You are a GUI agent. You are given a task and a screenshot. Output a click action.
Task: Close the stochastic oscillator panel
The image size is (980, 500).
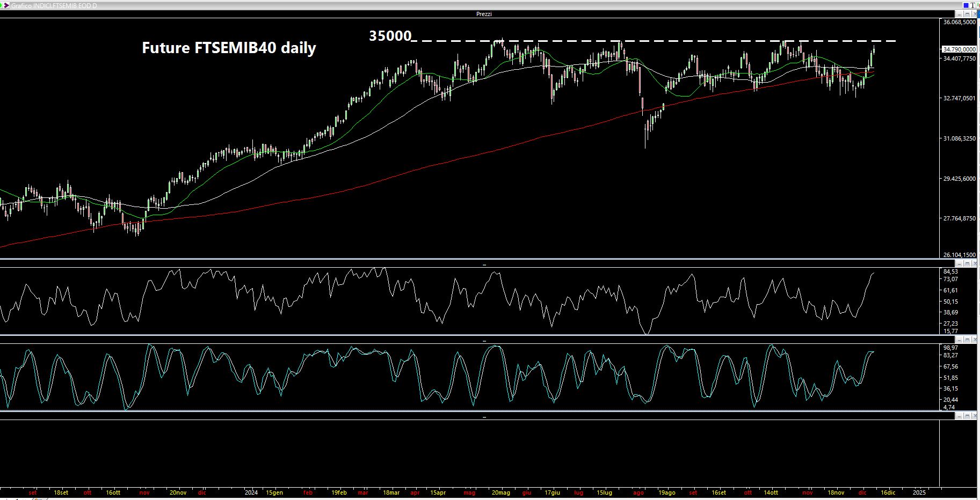tap(974, 340)
